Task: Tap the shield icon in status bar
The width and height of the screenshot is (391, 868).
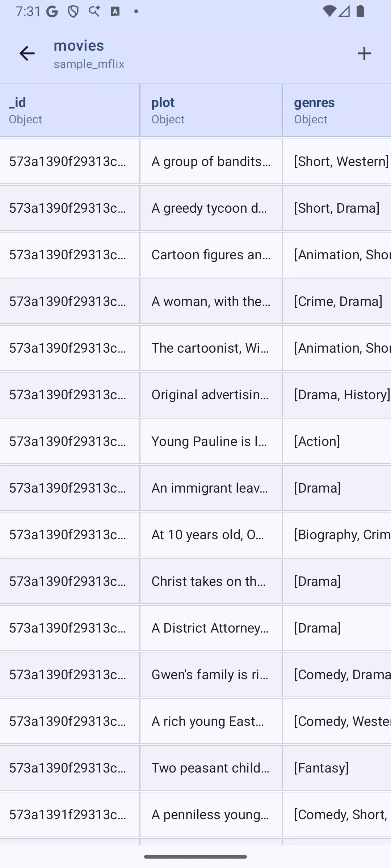Action: (x=73, y=12)
